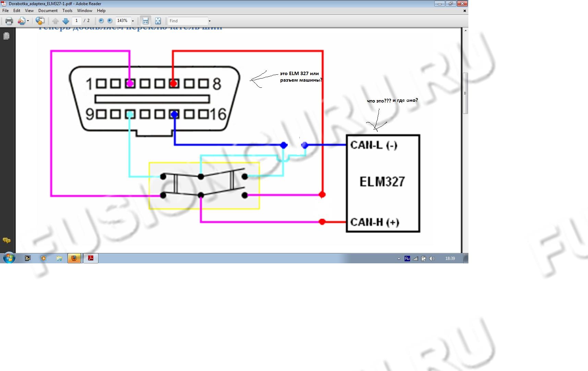Go to next page with down arrow
Image resolution: width=588 pixels, height=371 pixels.
tap(65, 21)
